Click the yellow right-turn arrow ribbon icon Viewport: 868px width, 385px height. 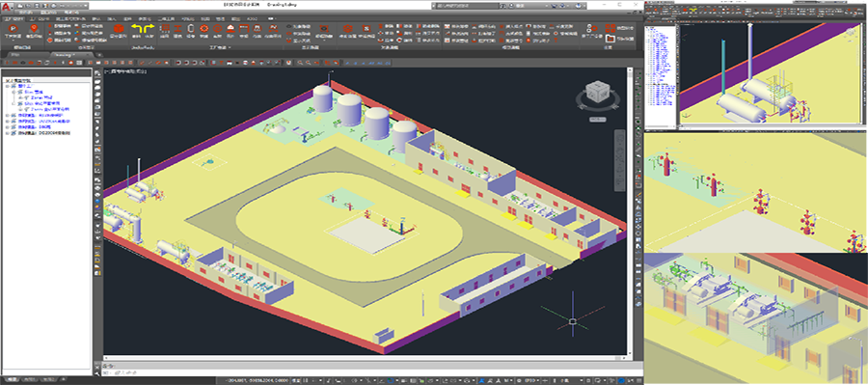point(148,29)
